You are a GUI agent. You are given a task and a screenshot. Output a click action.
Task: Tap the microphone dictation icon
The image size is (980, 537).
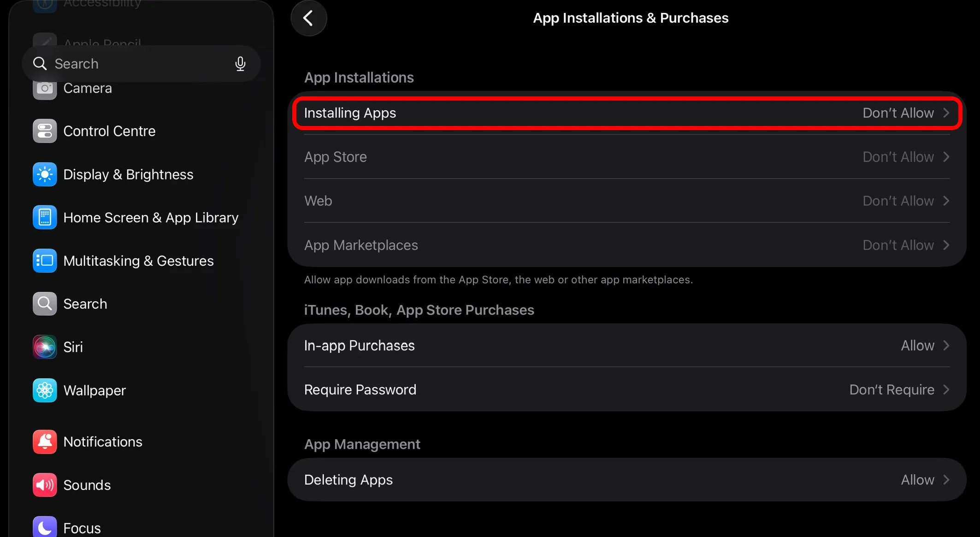(240, 64)
